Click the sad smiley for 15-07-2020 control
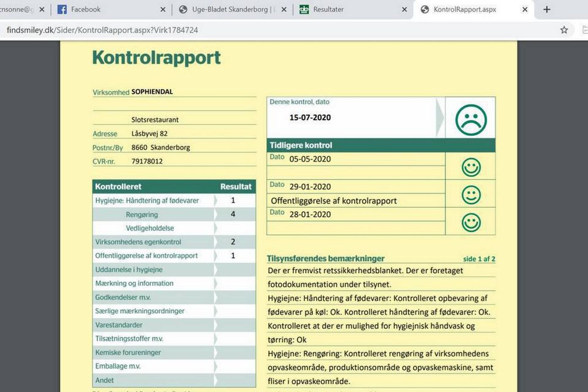The height and width of the screenshot is (392, 588). (x=471, y=119)
